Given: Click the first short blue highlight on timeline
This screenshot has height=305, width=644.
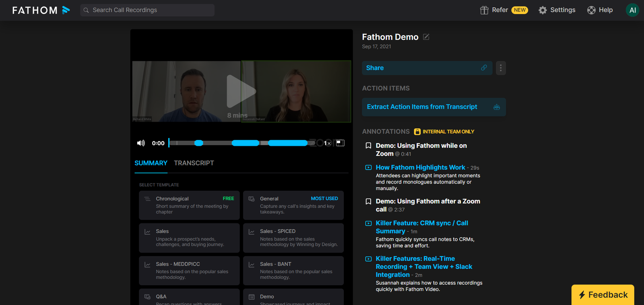Looking at the screenshot, I should tap(199, 143).
